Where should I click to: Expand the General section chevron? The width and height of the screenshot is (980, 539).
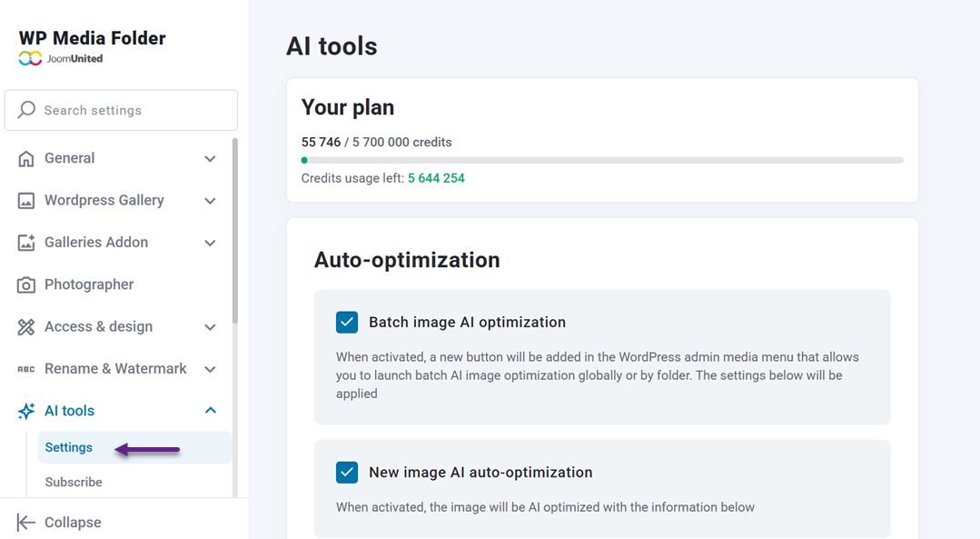tap(210, 157)
